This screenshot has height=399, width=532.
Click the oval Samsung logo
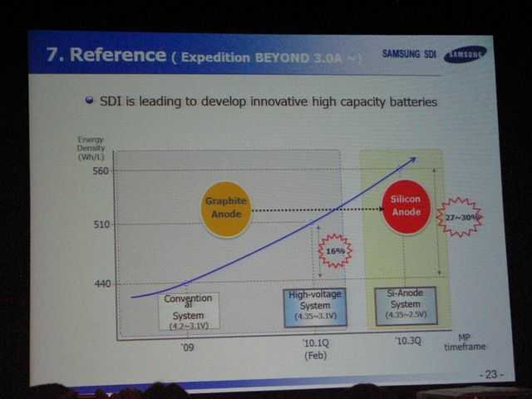click(x=465, y=54)
